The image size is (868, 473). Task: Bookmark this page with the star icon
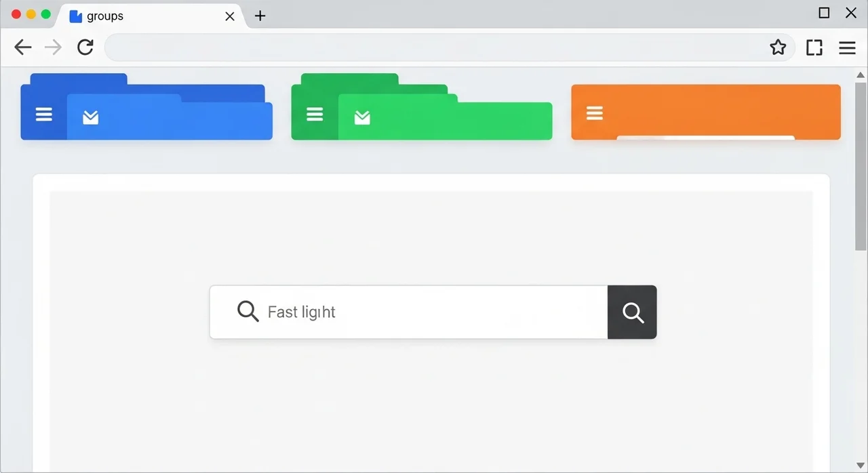pos(778,47)
